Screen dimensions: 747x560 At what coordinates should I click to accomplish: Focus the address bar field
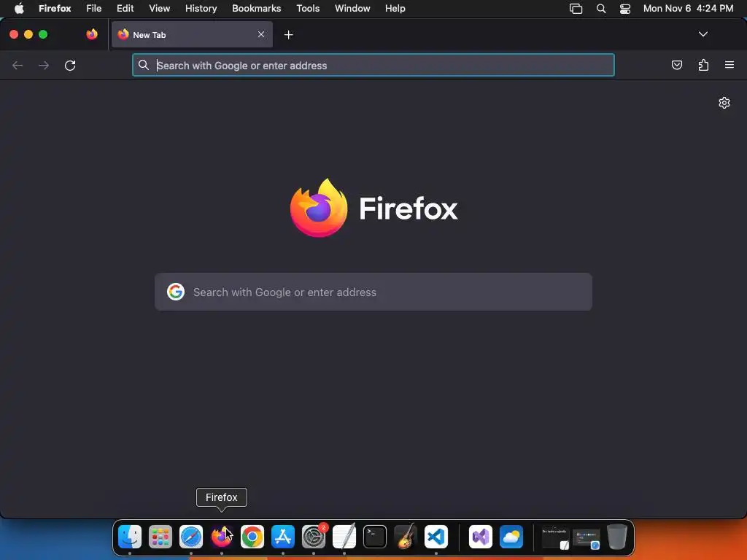373,65
